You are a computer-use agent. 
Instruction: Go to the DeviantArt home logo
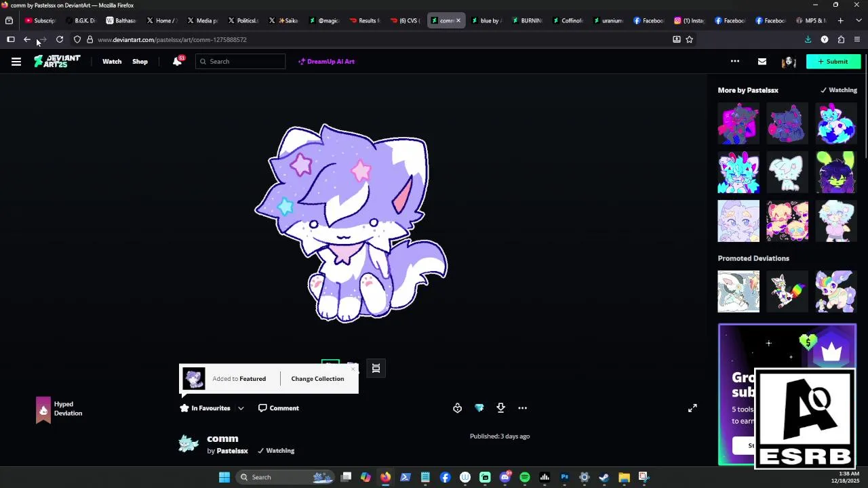[58, 61]
